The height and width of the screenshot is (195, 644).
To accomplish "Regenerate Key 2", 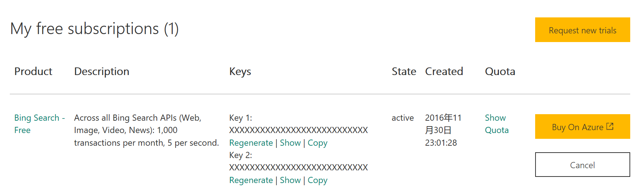I will (251, 180).
